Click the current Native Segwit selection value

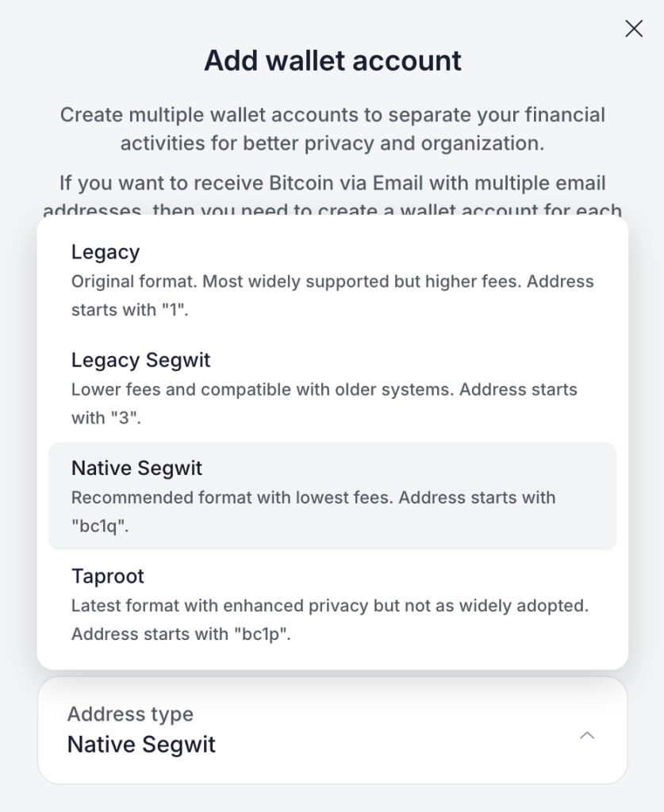141,744
